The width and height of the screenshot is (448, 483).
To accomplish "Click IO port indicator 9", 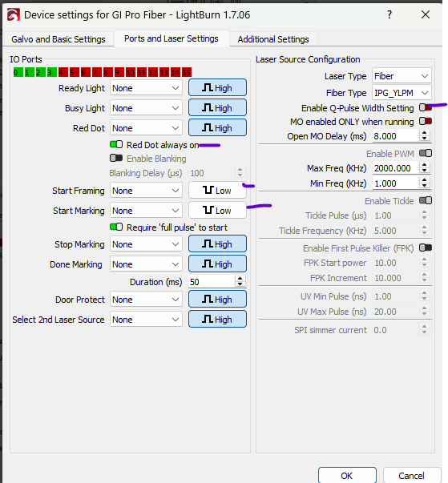I will 119,72.
